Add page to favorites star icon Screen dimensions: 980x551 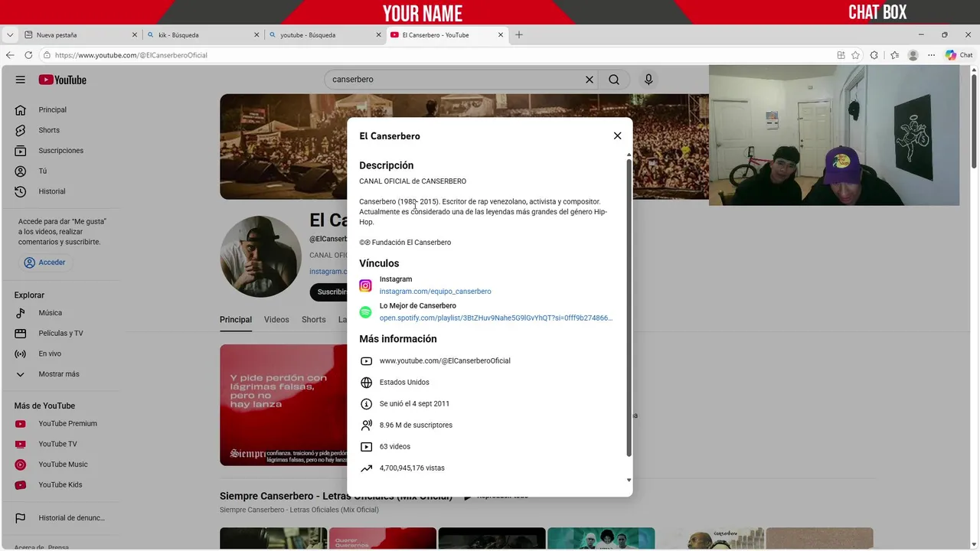click(x=856, y=55)
